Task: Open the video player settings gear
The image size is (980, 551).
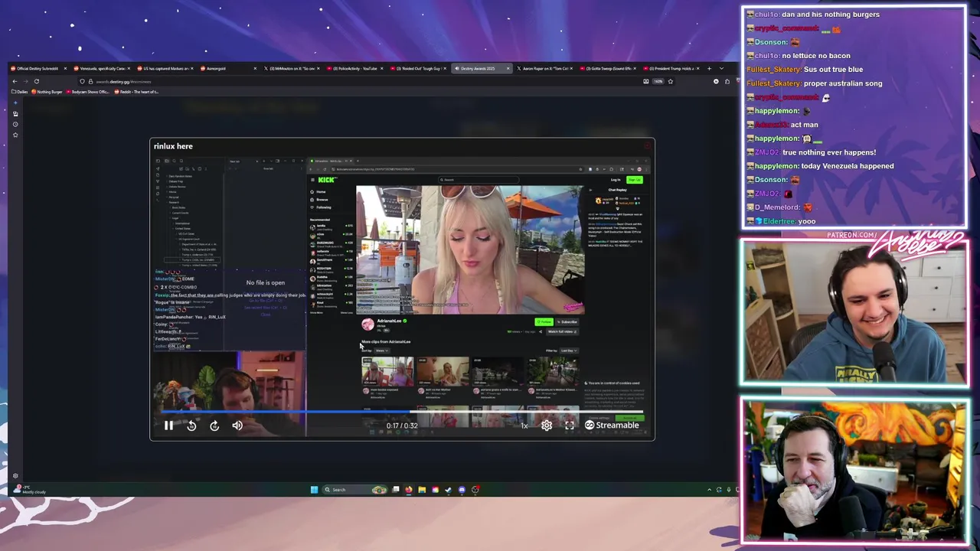Action: tap(547, 425)
